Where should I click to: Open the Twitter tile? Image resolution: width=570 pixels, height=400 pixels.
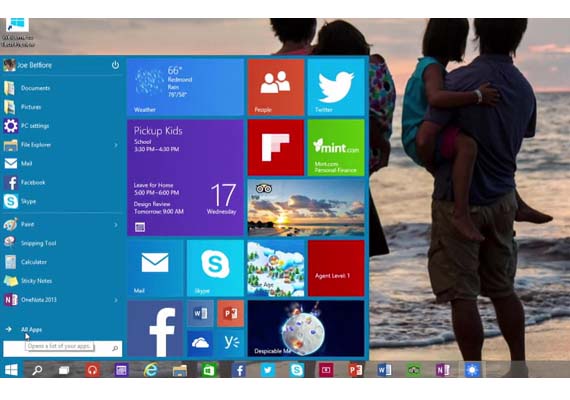(x=336, y=87)
